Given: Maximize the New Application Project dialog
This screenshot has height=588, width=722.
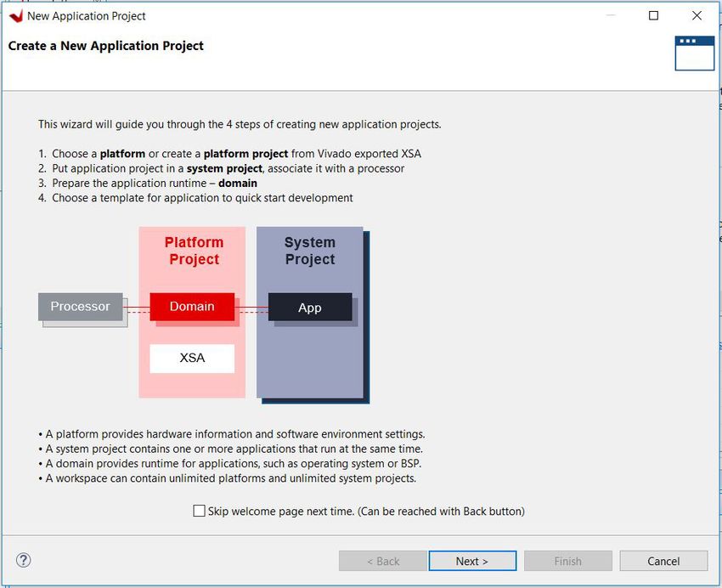Looking at the screenshot, I should (653, 15).
